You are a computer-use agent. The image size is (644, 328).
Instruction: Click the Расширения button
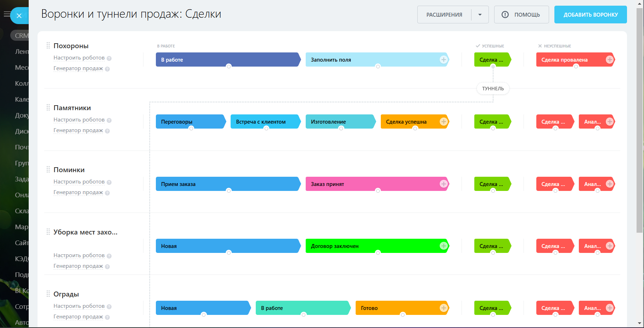pos(444,15)
